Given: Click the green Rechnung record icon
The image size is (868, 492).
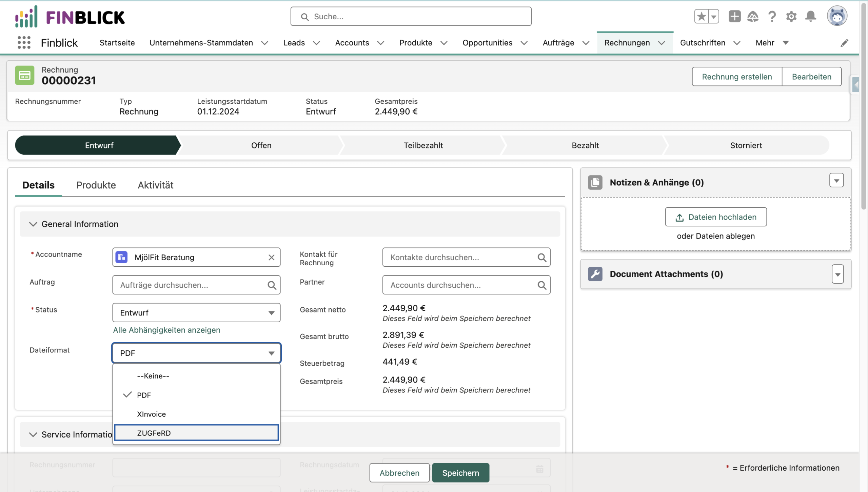Looking at the screenshot, I should 25,75.
